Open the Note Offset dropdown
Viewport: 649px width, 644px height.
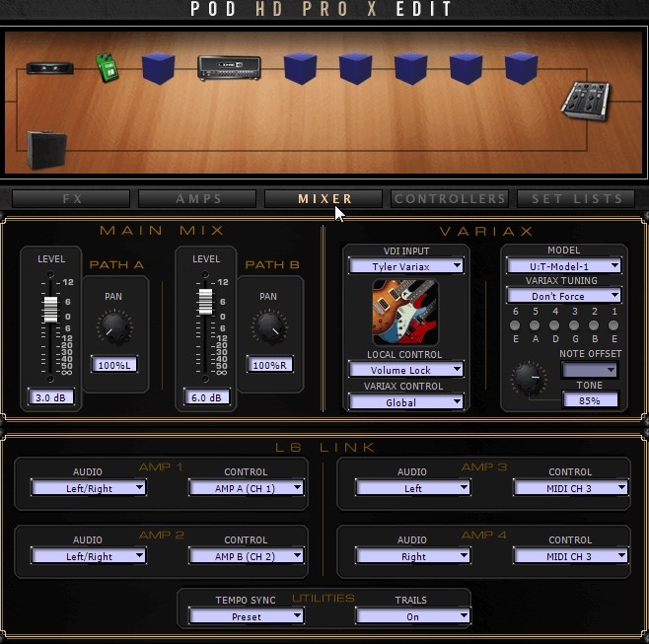(x=590, y=370)
